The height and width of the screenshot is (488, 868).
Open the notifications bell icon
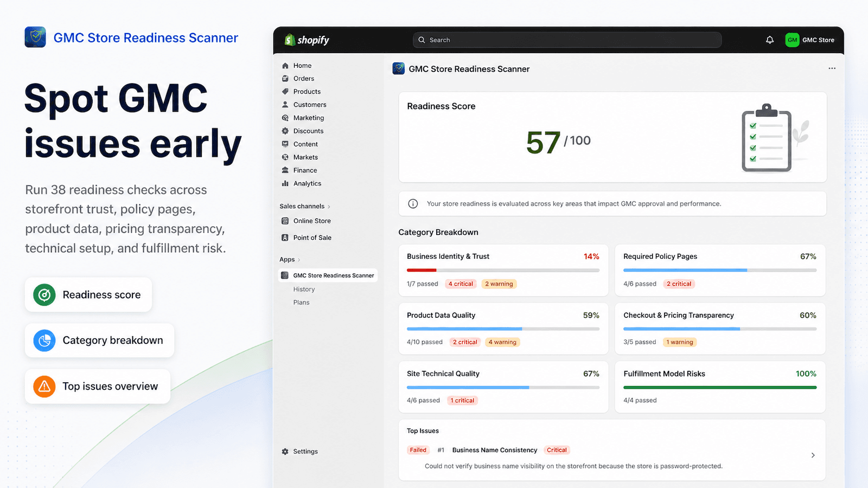click(769, 40)
